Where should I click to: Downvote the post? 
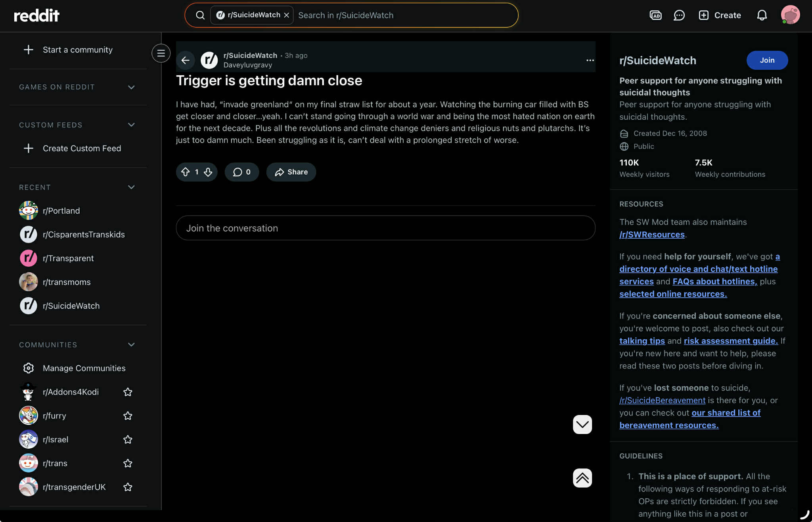(x=208, y=172)
